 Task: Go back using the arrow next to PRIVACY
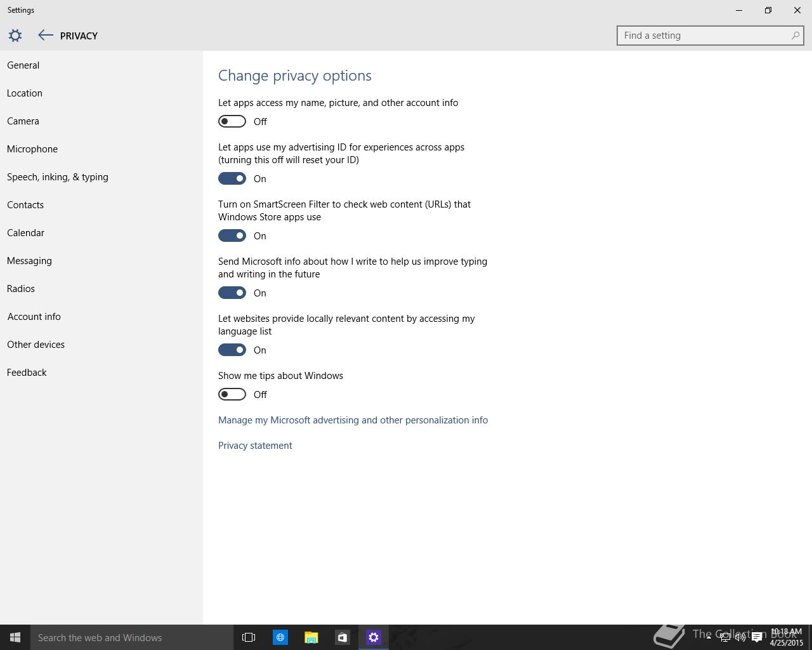click(45, 36)
